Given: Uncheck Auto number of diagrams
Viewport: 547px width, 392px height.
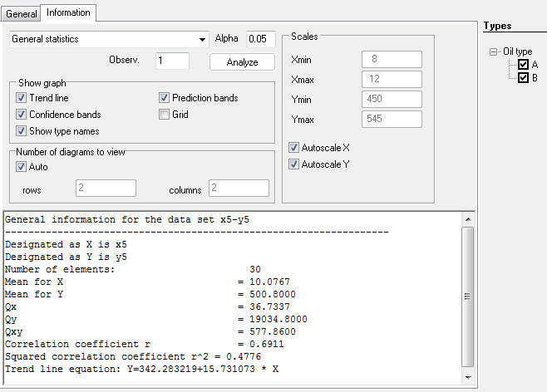Looking at the screenshot, I should 22,167.
